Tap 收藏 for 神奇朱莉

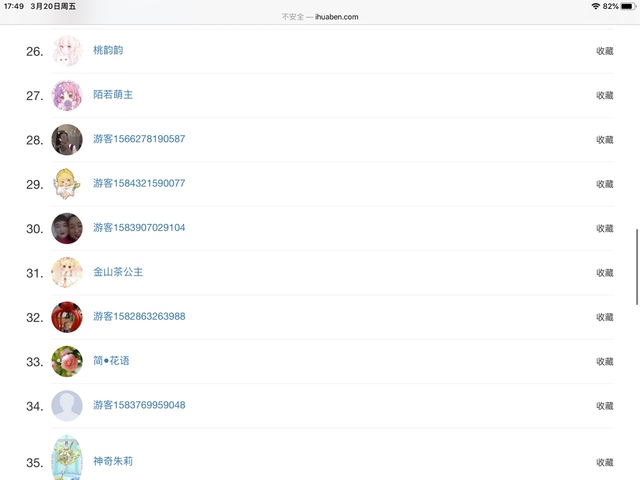click(604, 462)
